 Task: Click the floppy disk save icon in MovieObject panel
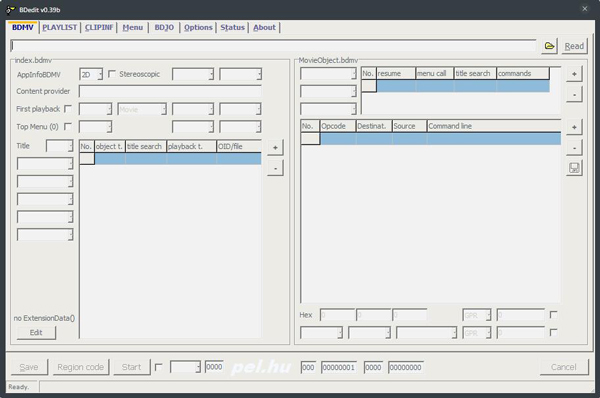point(574,168)
